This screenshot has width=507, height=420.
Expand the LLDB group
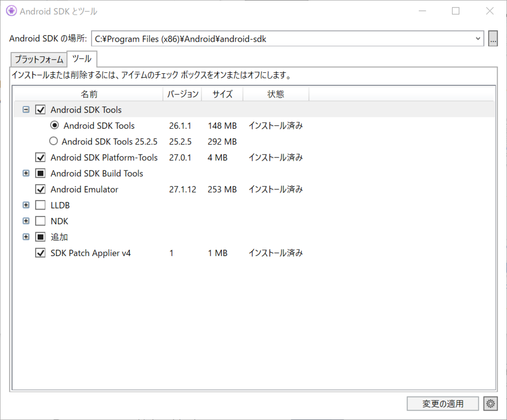[26, 205]
